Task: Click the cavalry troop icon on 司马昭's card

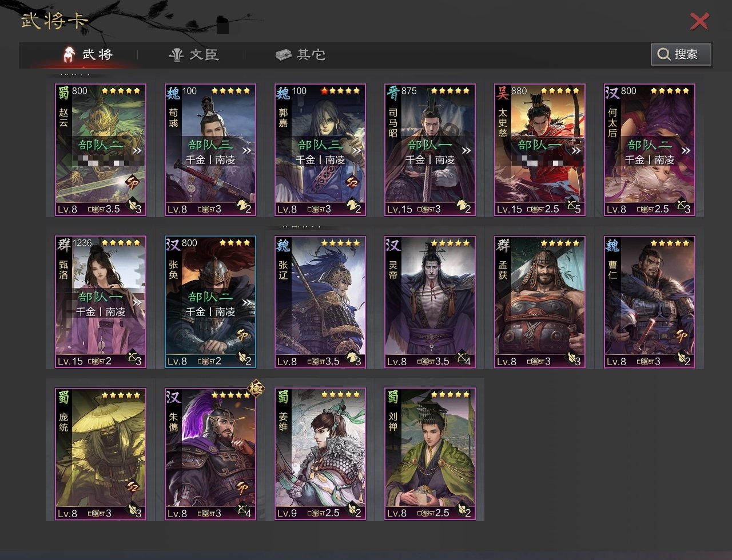Action: 462,205
